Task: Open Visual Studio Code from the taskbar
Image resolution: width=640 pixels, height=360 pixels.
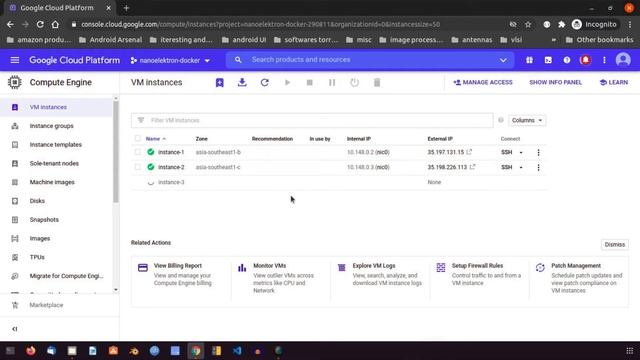Action: (x=237, y=351)
